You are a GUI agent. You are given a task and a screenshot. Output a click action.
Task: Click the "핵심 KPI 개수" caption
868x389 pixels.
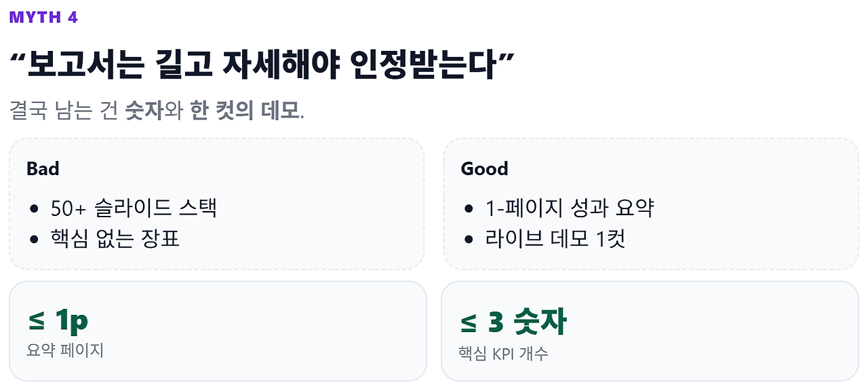point(503,353)
